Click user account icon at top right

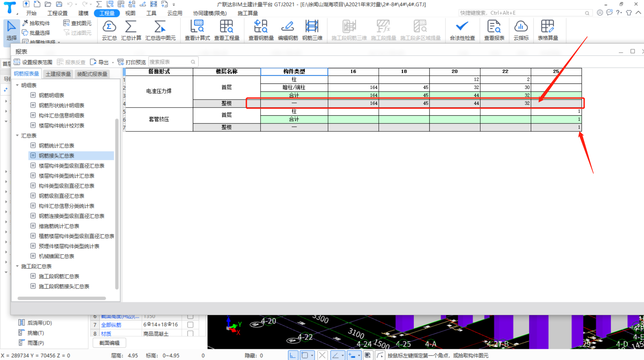600,13
